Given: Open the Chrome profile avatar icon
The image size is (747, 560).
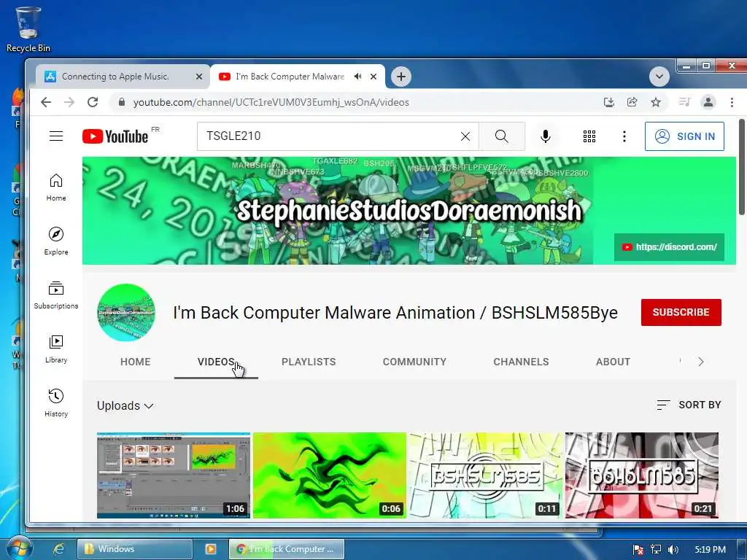Looking at the screenshot, I should click(x=708, y=102).
